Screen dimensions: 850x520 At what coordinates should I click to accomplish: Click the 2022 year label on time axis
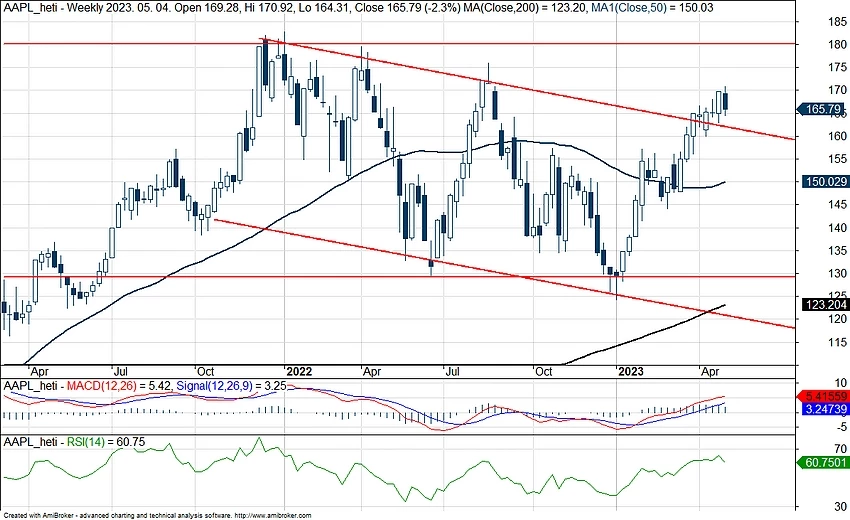(x=299, y=371)
